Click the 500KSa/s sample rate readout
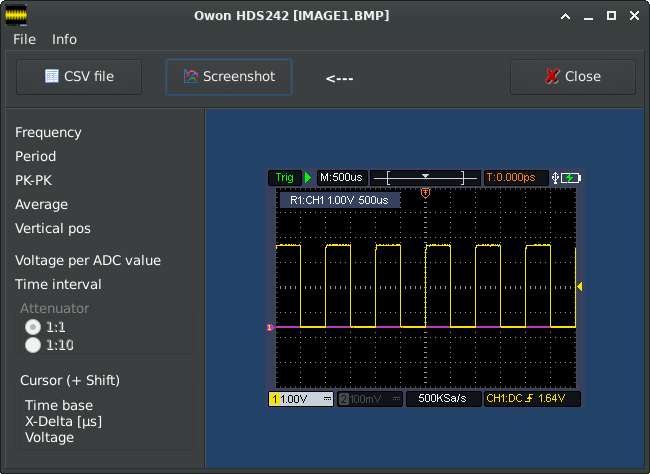 tap(443, 399)
